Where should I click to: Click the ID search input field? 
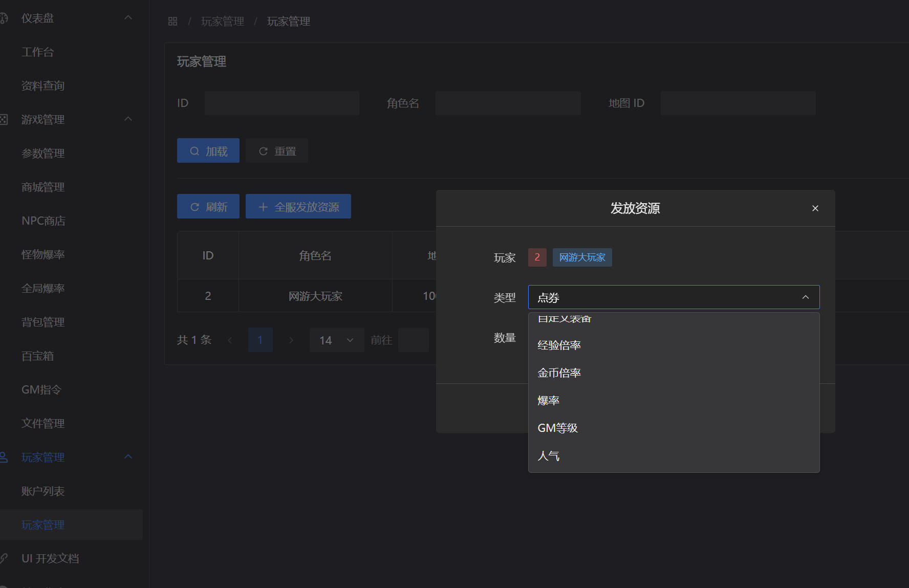tap(282, 102)
